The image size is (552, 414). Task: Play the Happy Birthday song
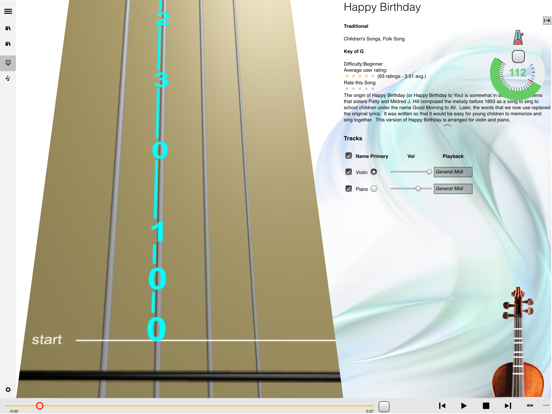[464, 406]
